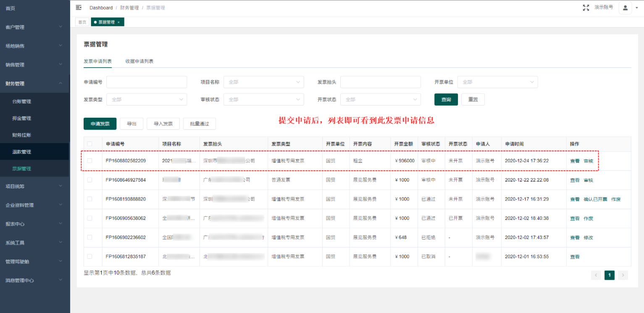Click 开票金额 column header
Screen dimensions: 644x313
[x=404, y=144]
